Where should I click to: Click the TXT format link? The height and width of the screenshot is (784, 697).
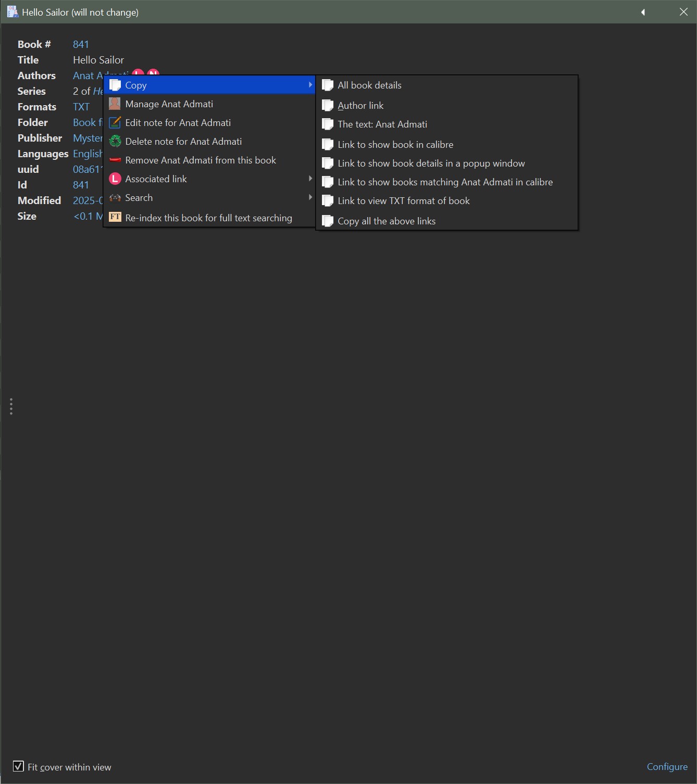81,107
